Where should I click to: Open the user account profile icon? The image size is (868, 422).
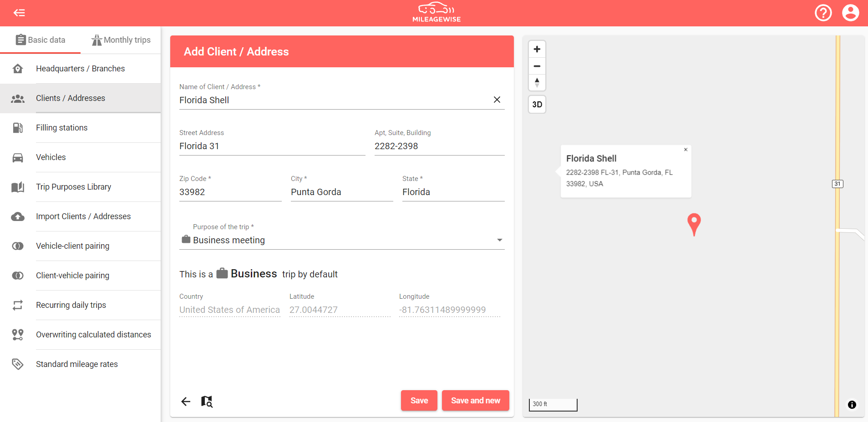point(850,13)
